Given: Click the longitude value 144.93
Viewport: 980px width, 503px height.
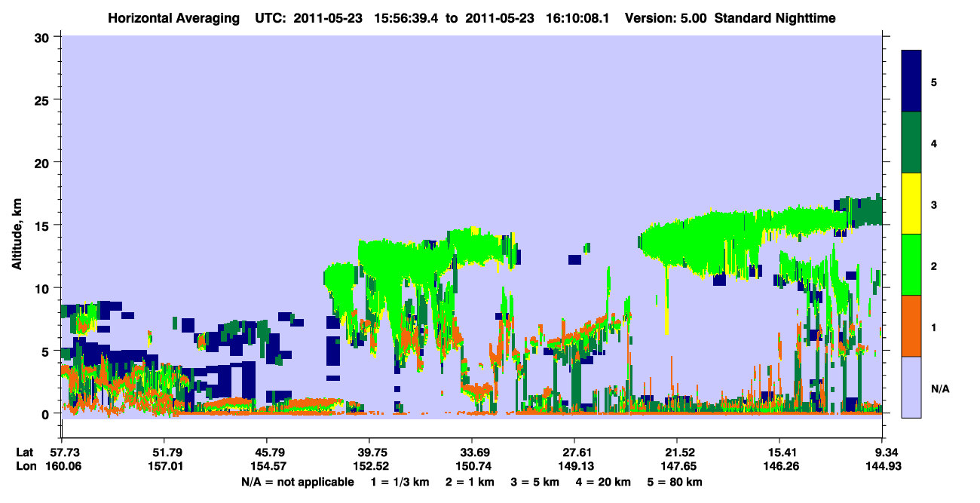Looking at the screenshot, I should pos(883,467).
